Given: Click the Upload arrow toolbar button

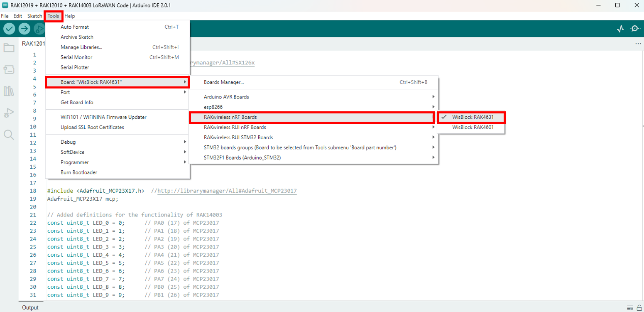Looking at the screenshot, I should tap(24, 29).
